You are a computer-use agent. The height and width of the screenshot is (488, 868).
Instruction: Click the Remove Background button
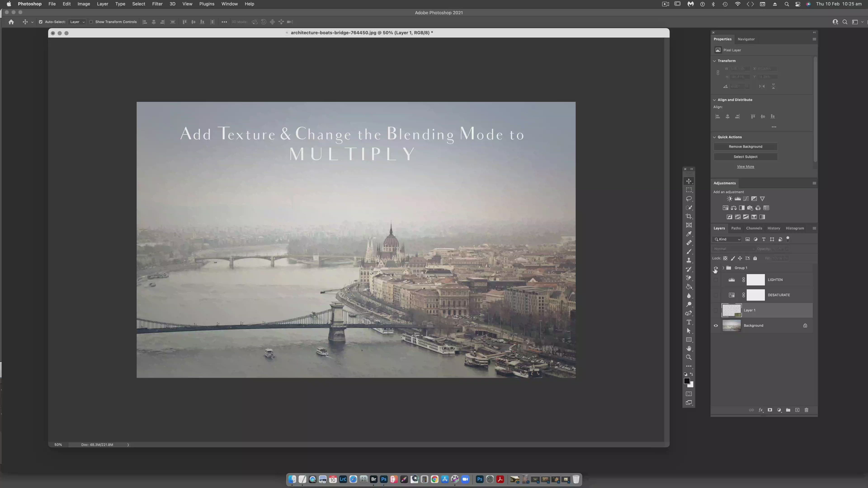coord(745,146)
